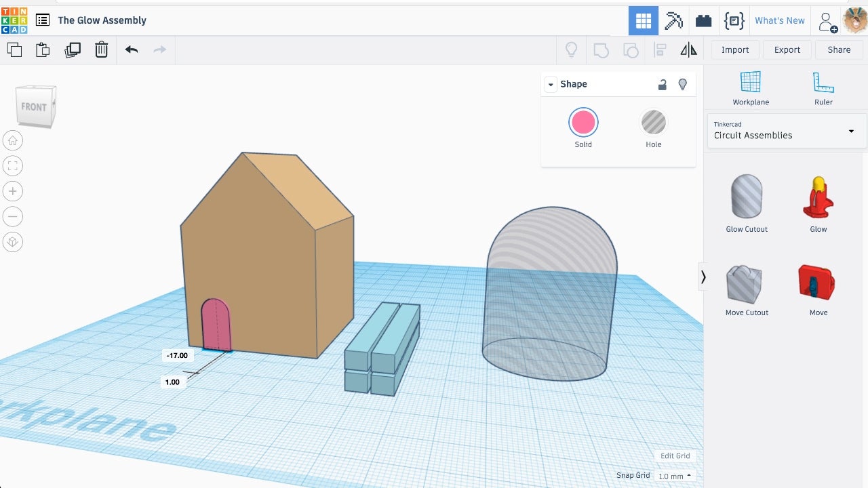The image size is (868, 488).
Task: Undo the last action
Action: tap(132, 49)
